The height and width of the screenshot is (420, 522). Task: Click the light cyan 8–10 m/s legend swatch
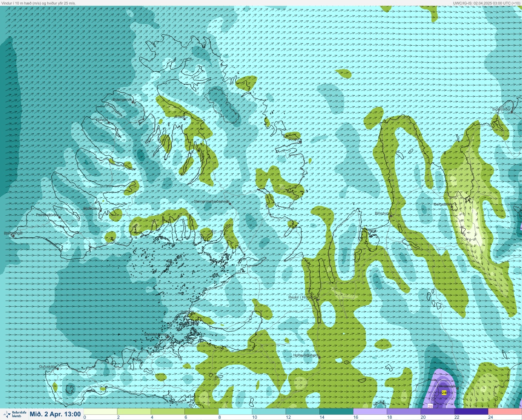235,411
